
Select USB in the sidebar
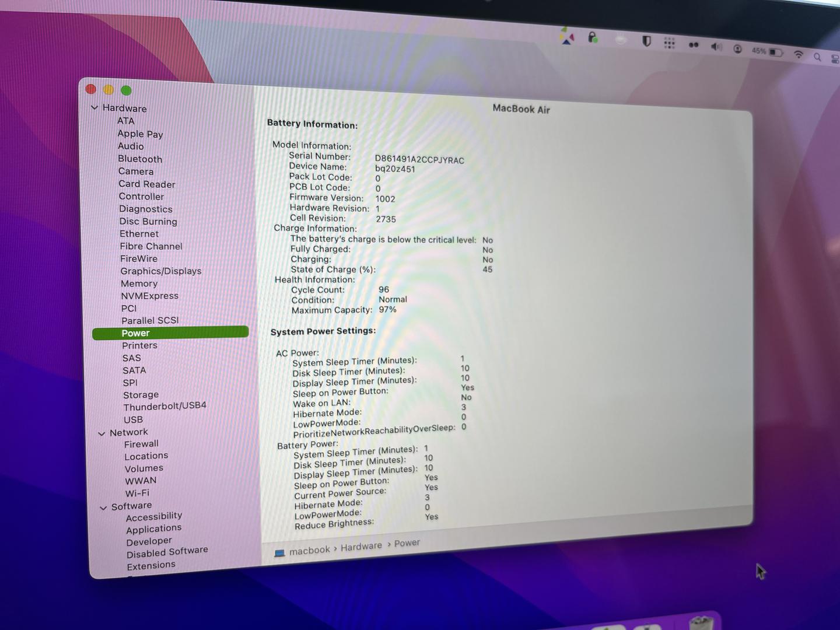click(x=133, y=419)
